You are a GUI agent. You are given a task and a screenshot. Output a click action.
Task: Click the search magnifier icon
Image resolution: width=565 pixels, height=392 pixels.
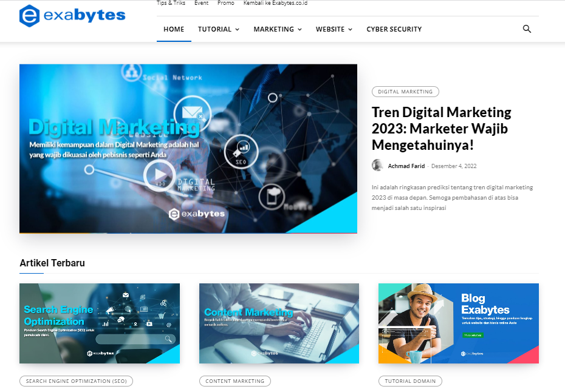527,29
